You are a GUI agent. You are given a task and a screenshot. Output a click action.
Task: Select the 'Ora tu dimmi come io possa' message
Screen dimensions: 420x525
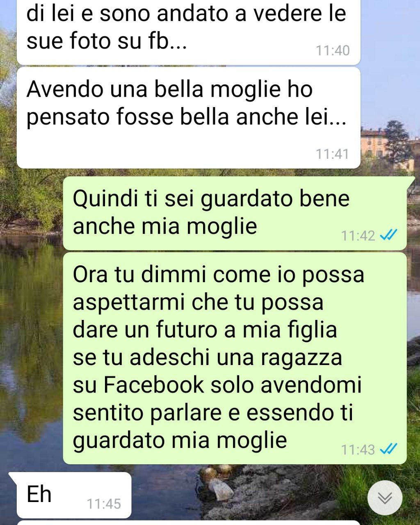coord(235,358)
